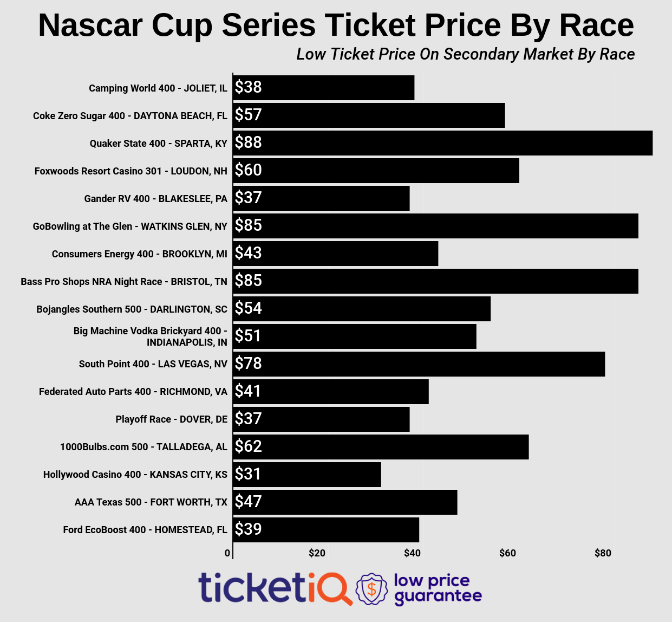Viewport: 672px width, 622px height.
Task: Select the Ford EcoBoost 400 Homestead bar
Action: (x=326, y=530)
